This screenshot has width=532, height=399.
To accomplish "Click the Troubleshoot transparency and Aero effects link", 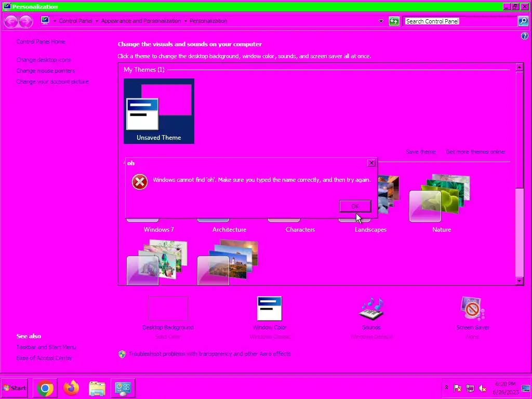I will point(209,354).
